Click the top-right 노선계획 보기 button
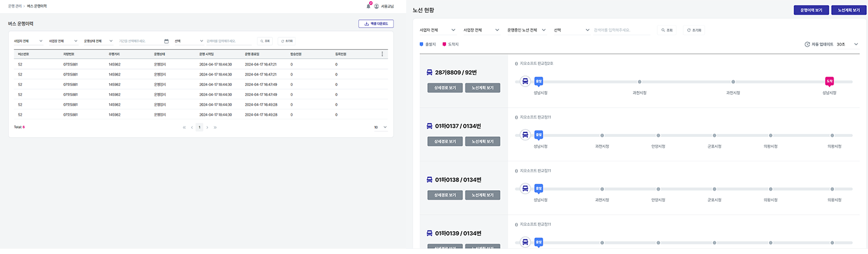Screen dimensions: 868x254 848,10
